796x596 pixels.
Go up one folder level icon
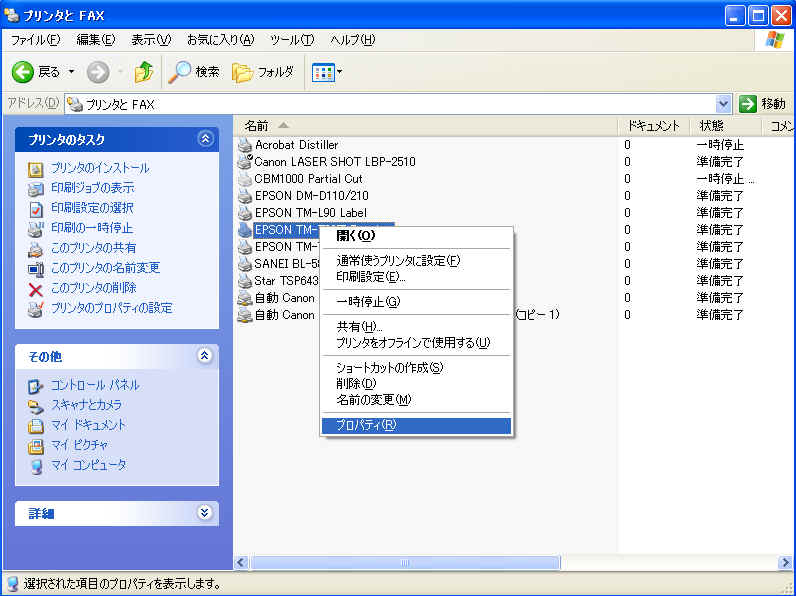click(x=144, y=73)
